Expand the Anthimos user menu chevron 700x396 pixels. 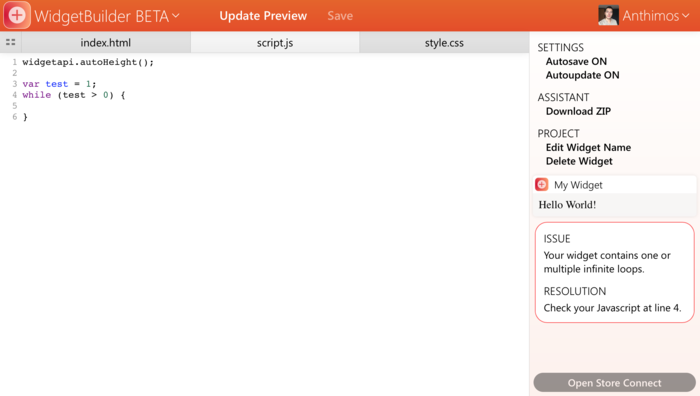coord(685,16)
